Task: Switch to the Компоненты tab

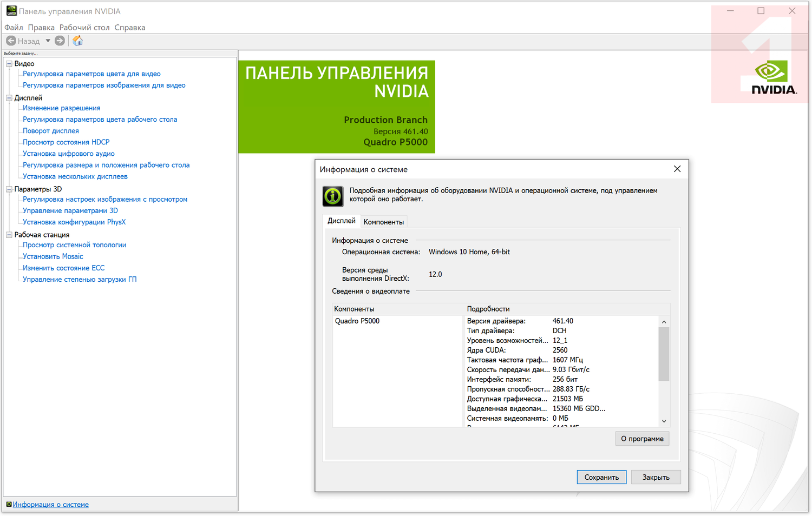Action: pos(384,222)
